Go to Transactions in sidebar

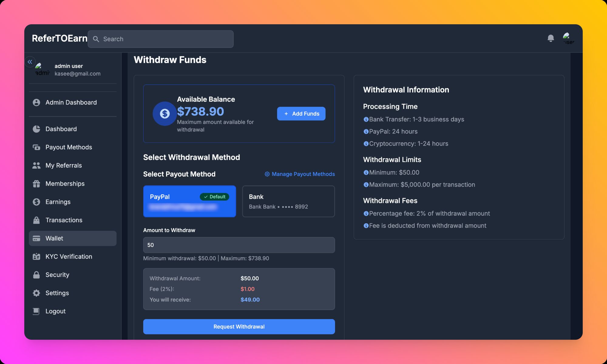64,220
